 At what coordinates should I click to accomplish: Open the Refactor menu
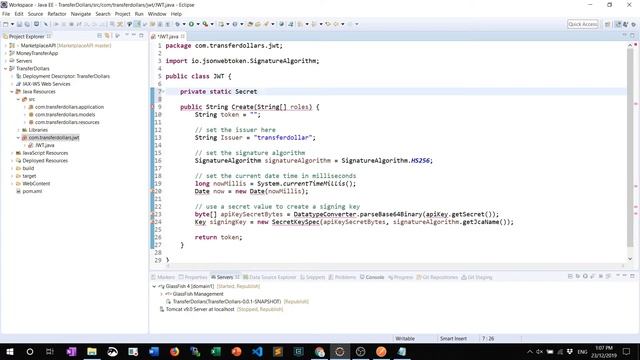click(x=57, y=14)
